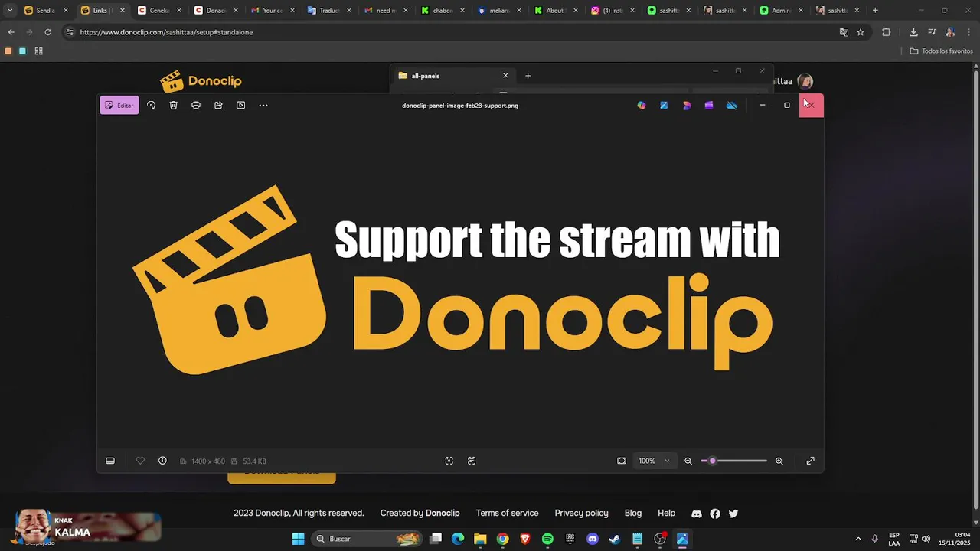Open Steam from the taskbar
Screen dimensions: 980x551
pos(614,539)
